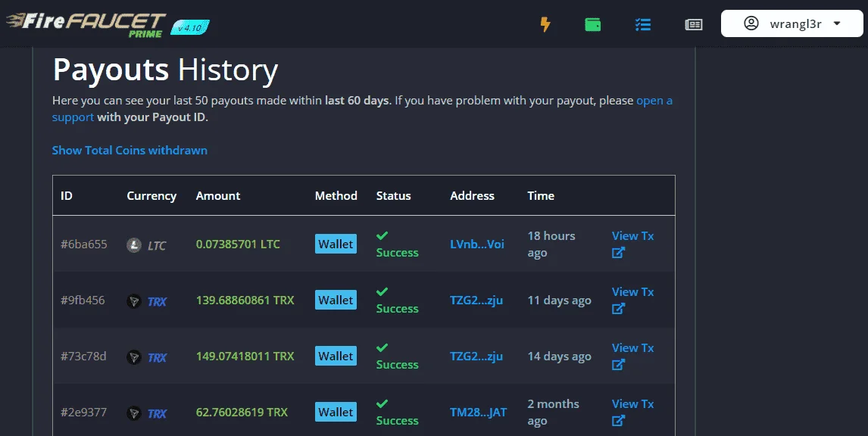The width and height of the screenshot is (868, 436).
Task: Open the newspaper icon in header
Action: coord(694,24)
